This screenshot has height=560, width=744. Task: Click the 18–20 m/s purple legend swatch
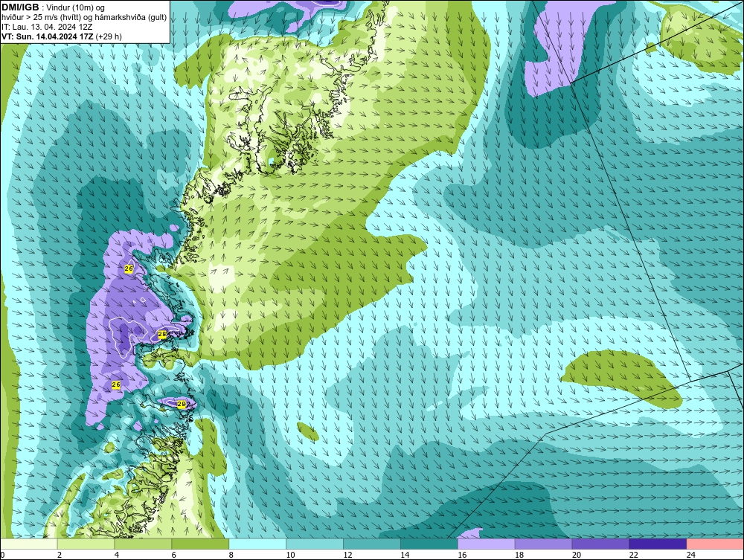[x=543, y=544]
